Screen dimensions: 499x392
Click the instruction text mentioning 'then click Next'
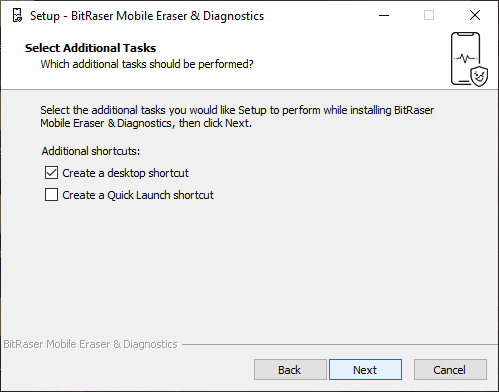point(237,117)
